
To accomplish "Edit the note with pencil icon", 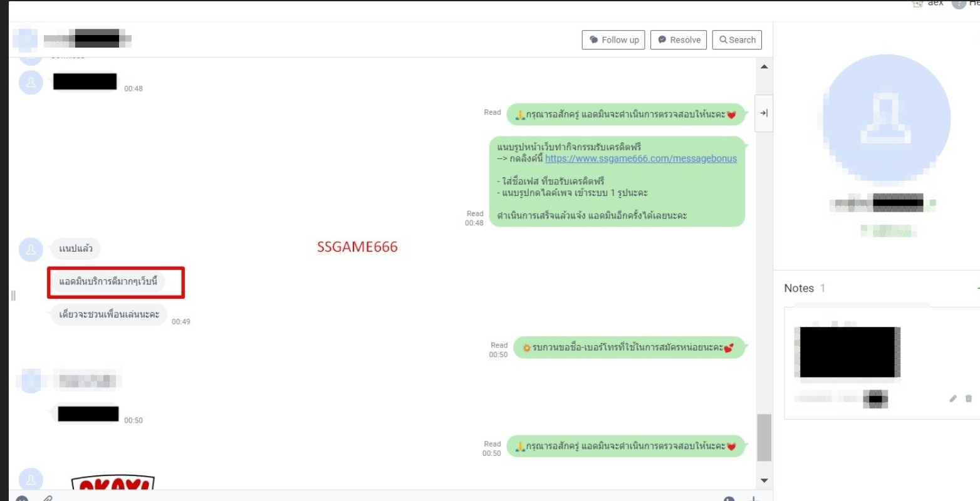I will [953, 398].
